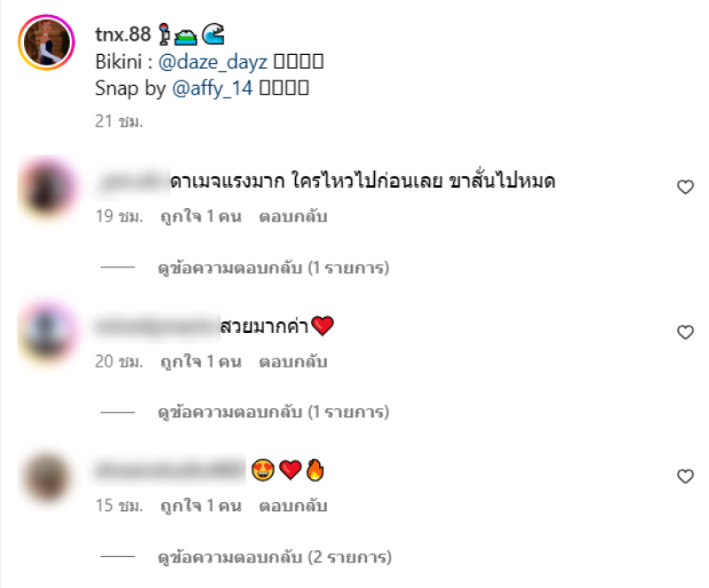Open third commenter's blurred avatar
The width and height of the screenshot is (709, 588).
[x=47, y=476]
